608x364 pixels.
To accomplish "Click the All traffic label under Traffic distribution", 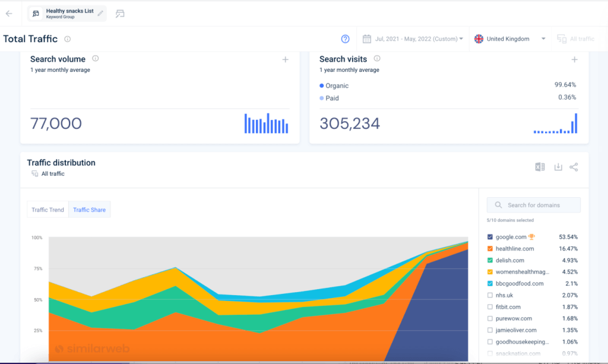I will 53,173.
